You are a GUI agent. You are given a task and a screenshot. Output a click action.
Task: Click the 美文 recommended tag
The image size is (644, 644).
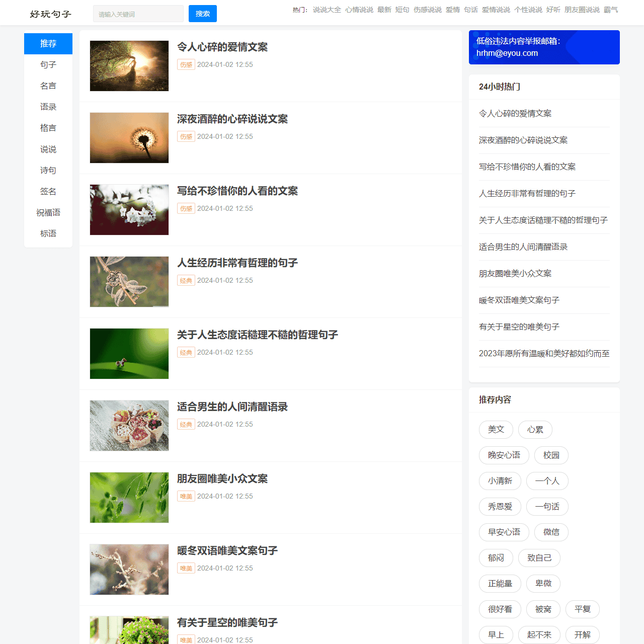[496, 430]
